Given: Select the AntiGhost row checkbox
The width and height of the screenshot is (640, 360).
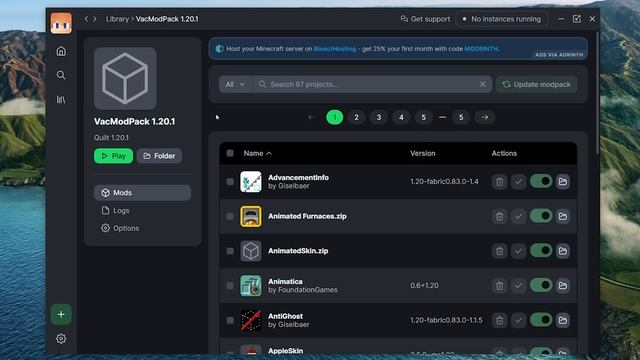Looking at the screenshot, I should pos(230,320).
